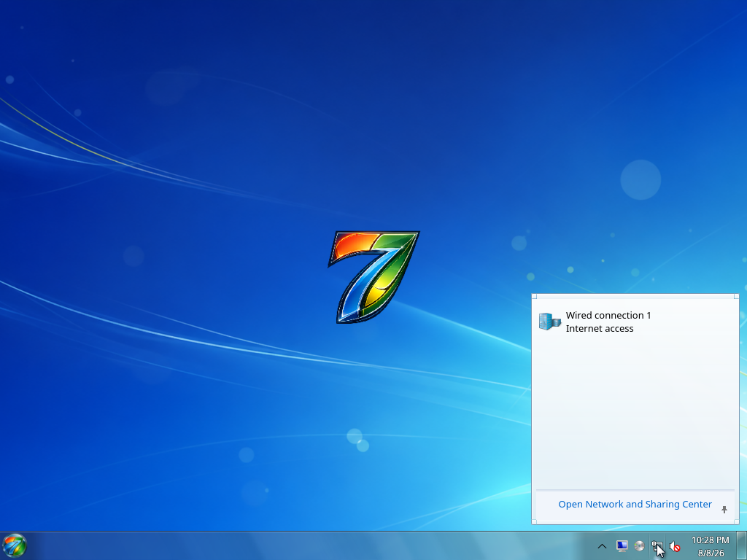This screenshot has width=747, height=560.
Task: Select Wired connection 1 entry
Action: click(x=635, y=322)
